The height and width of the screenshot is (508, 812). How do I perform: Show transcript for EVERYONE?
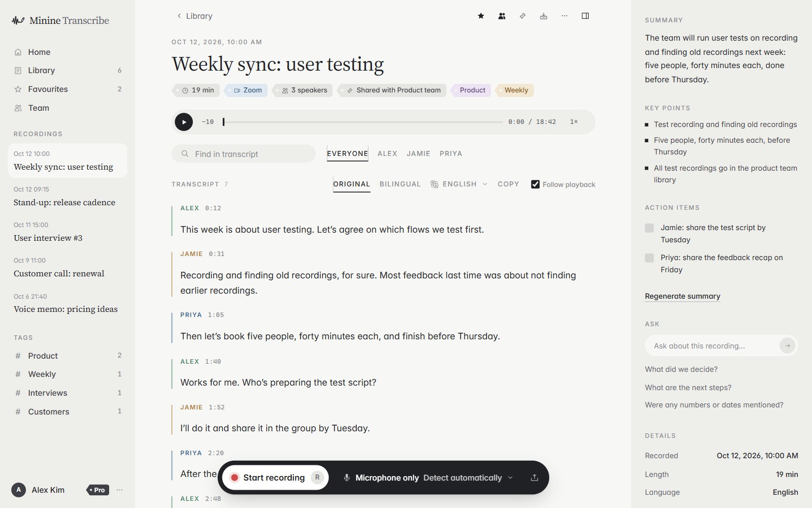[x=347, y=153]
